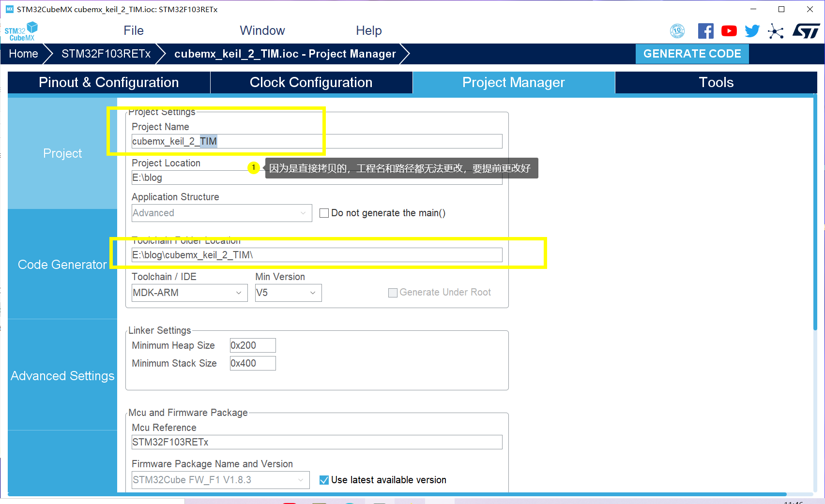
Task: Expand the Toolchain / IDE MDK-ARM dropdown
Action: point(190,293)
